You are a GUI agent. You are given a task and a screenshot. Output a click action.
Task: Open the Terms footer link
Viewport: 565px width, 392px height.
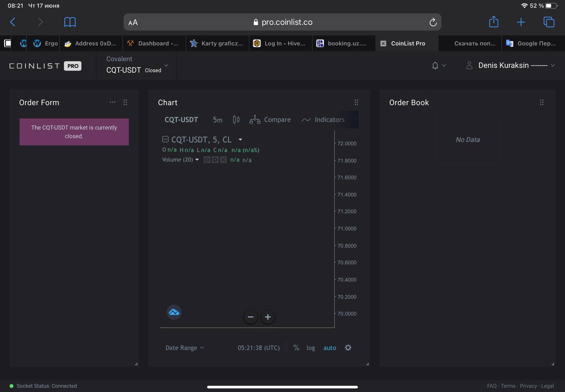pos(508,386)
